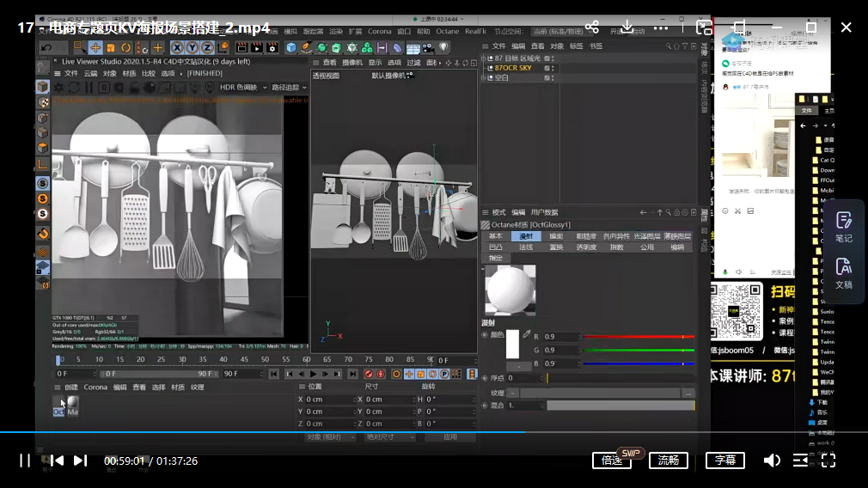Viewport: 868px width, 488px height.
Task: Open the HDR tone mapping dropdown
Action: point(243,88)
